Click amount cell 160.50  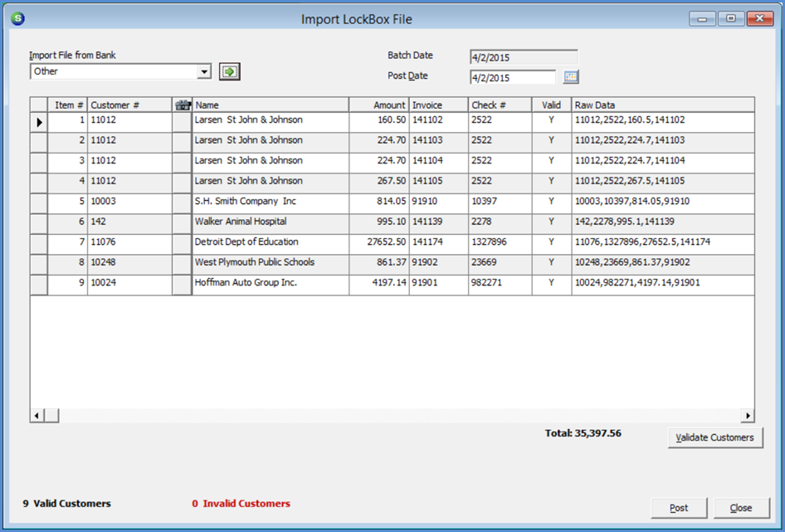click(x=379, y=122)
